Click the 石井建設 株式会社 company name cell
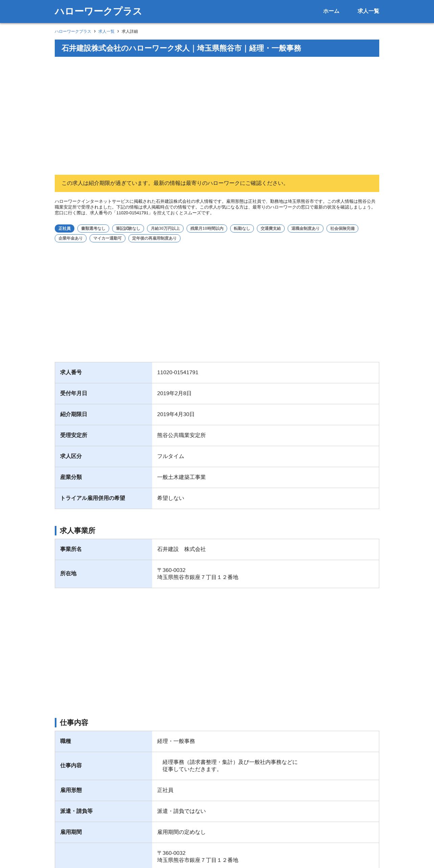Screen dimensions: 434x868 click(x=265, y=549)
